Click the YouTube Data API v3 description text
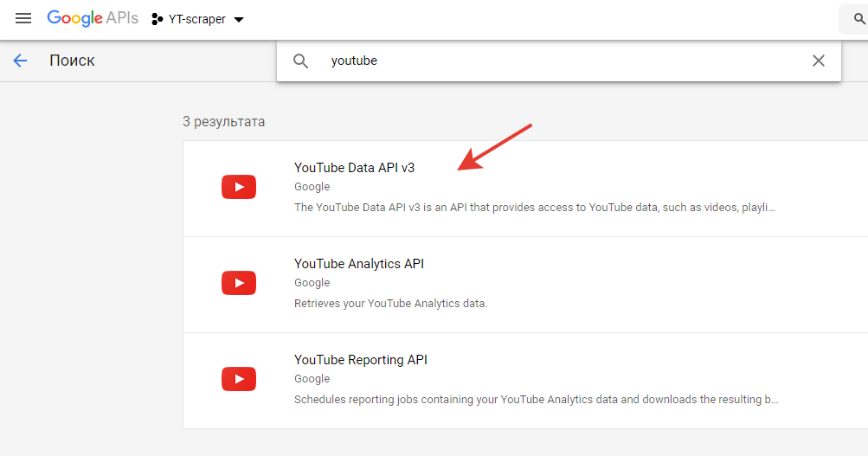 pyautogui.click(x=534, y=208)
